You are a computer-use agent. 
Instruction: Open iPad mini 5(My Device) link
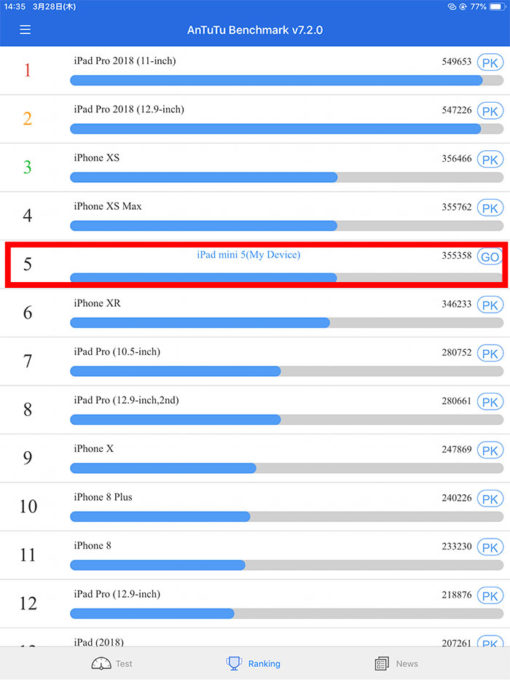coord(248,255)
